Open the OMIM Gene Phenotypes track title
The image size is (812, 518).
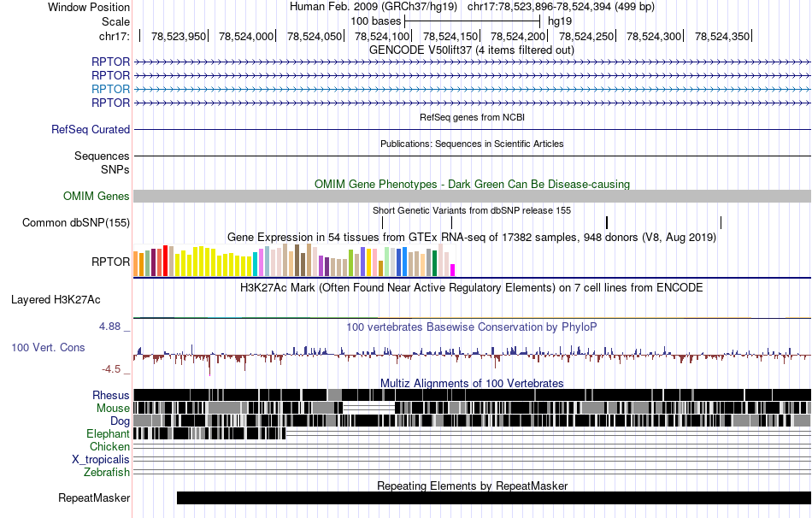(x=472, y=185)
